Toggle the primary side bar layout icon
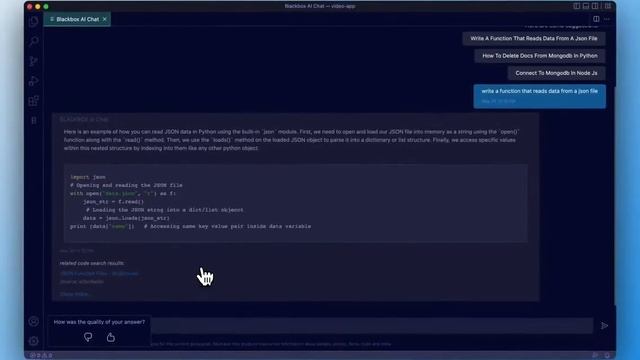This screenshot has height=360, width=640. [577, 6]
